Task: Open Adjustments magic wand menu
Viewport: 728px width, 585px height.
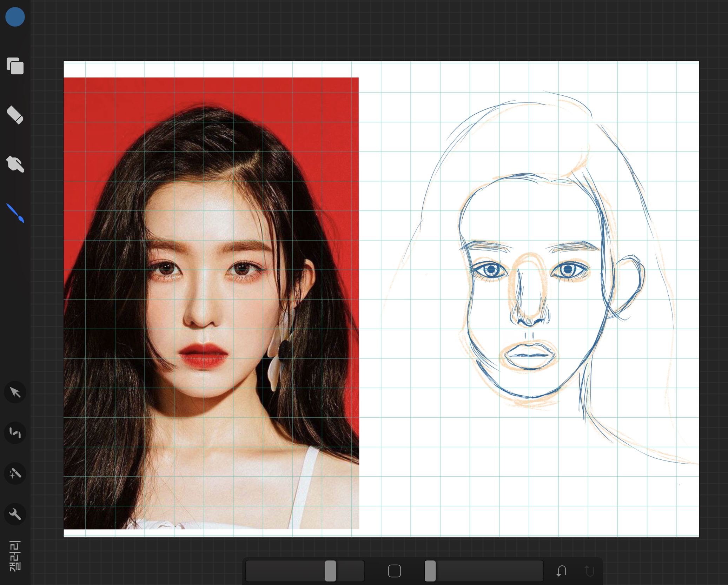Action: [15, 473]
